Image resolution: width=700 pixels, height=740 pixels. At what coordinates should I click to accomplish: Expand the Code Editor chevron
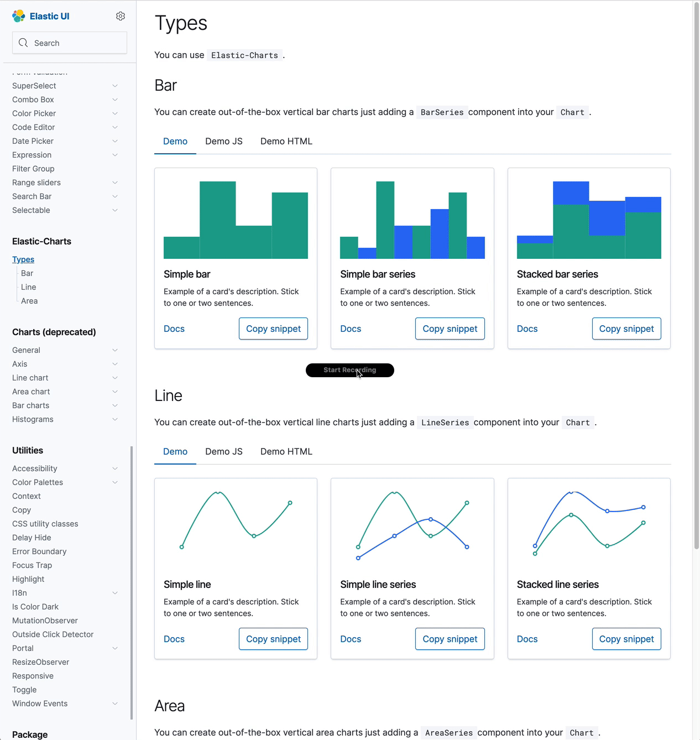point(115,127)
